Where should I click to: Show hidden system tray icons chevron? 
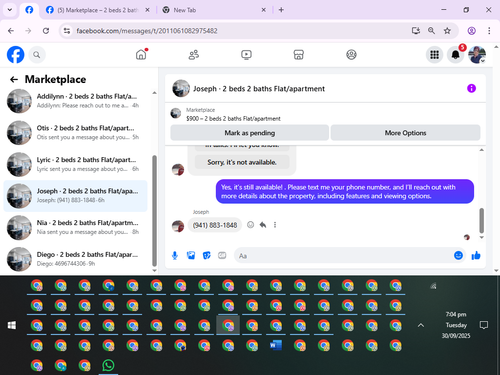[x=421, y=325]
